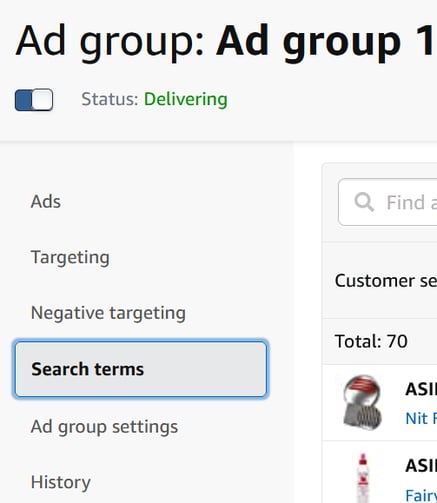This screenshot has width=437, height=503.
Task: Open the Ads section
Action: pos(46,202)
